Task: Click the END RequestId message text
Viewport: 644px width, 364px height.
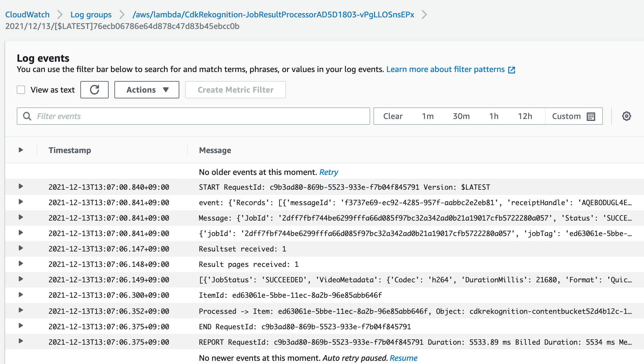Action: coord(305,327)
